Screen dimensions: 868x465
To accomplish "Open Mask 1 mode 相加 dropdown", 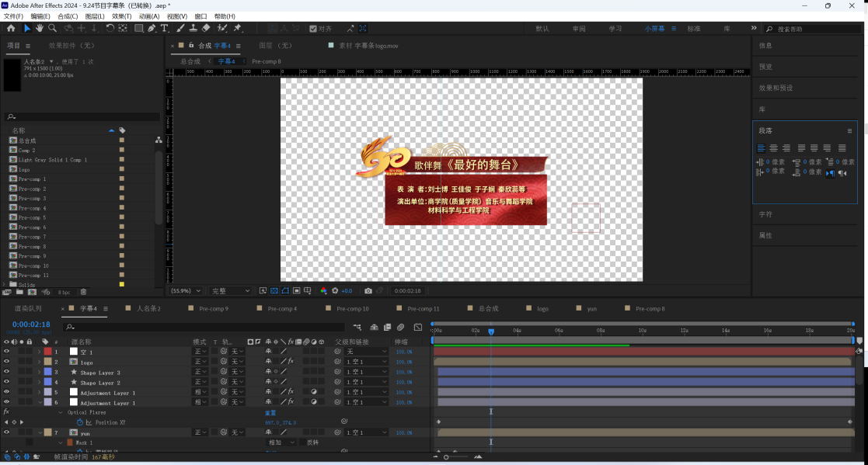I will coord(282,443).
